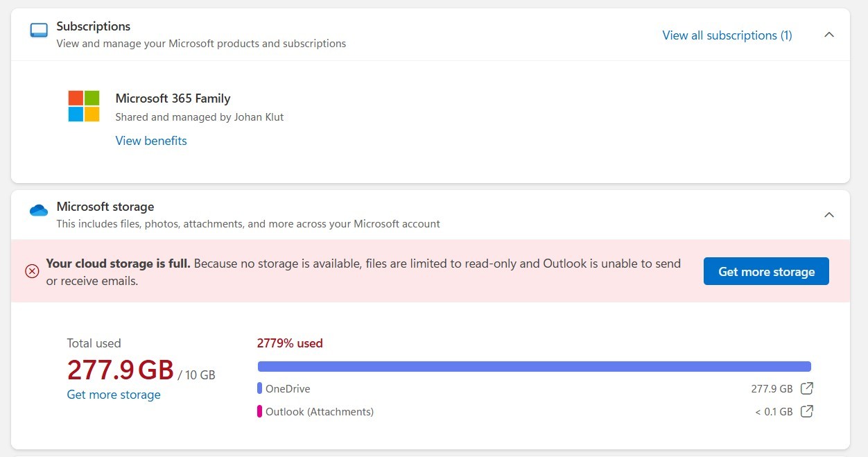The image size is (868, 457).
Task: Click the 277.9 GB total used figure
Action: 120,370
